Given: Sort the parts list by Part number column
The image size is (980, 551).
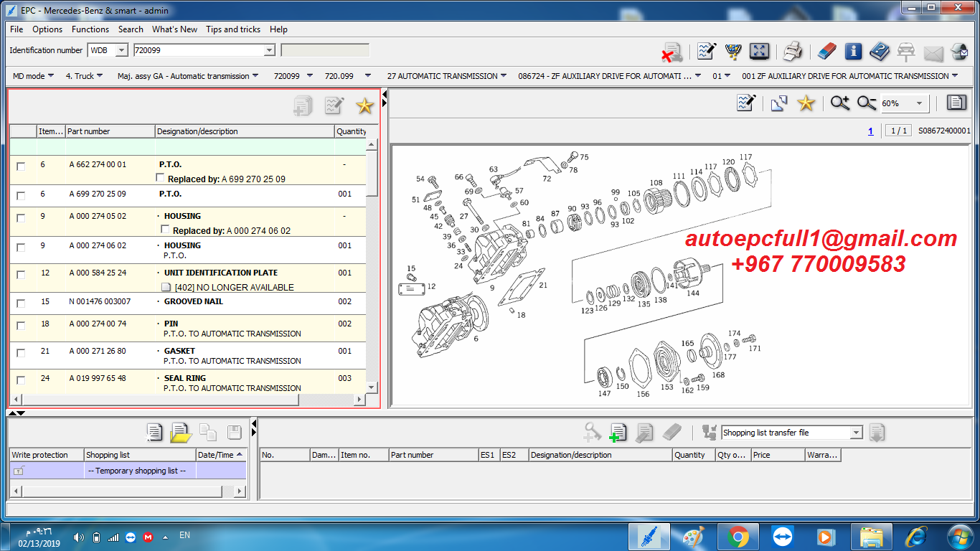Looking at the screenshot, I should [110, 131].
